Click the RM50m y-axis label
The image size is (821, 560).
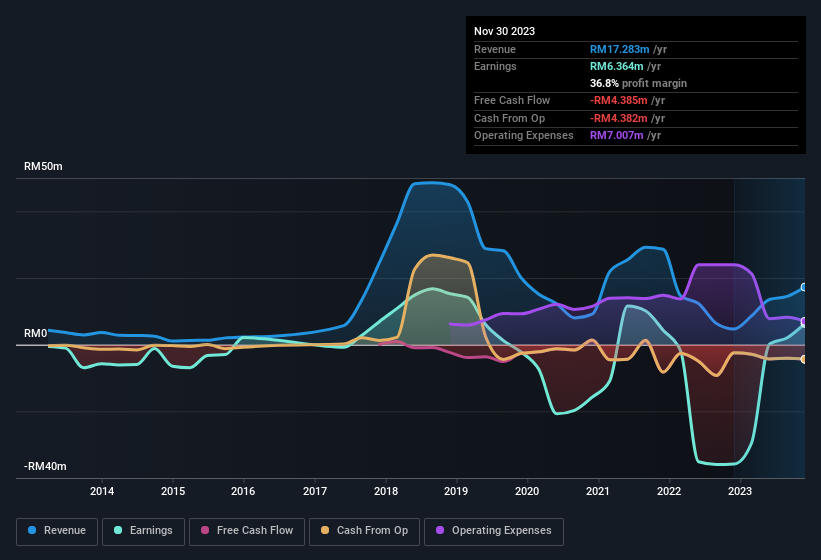43,166
